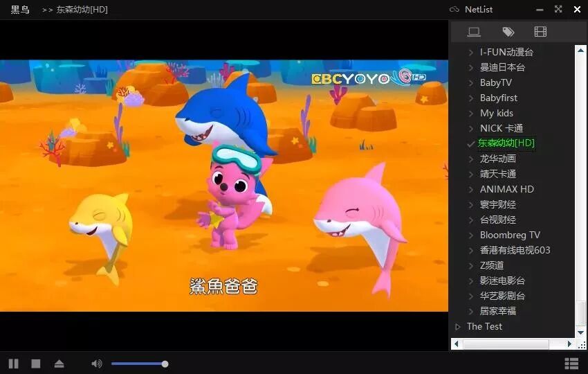The height and width of the screenshot is (374, 588).
Task: Click the horizontal scrollbar right arrow
Action: 569,344
